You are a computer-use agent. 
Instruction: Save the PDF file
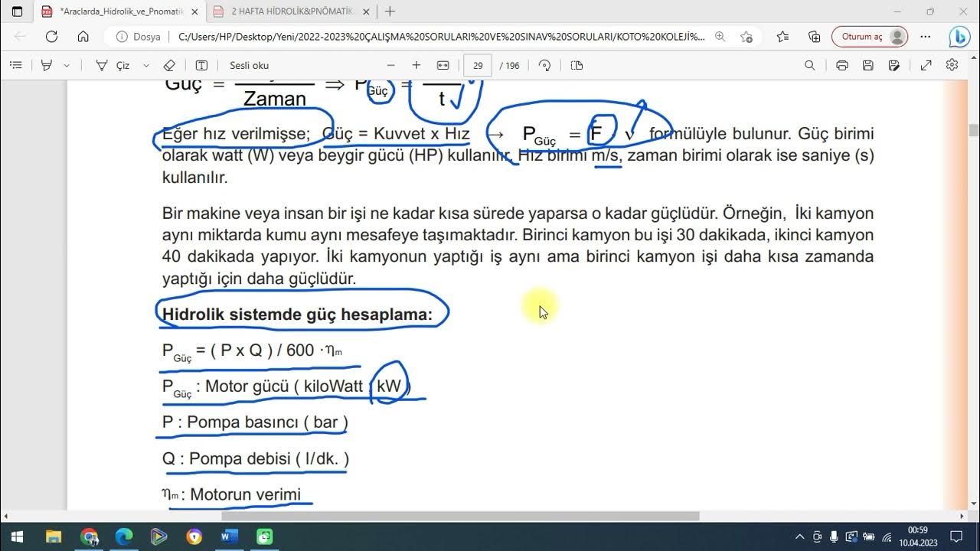867,66
